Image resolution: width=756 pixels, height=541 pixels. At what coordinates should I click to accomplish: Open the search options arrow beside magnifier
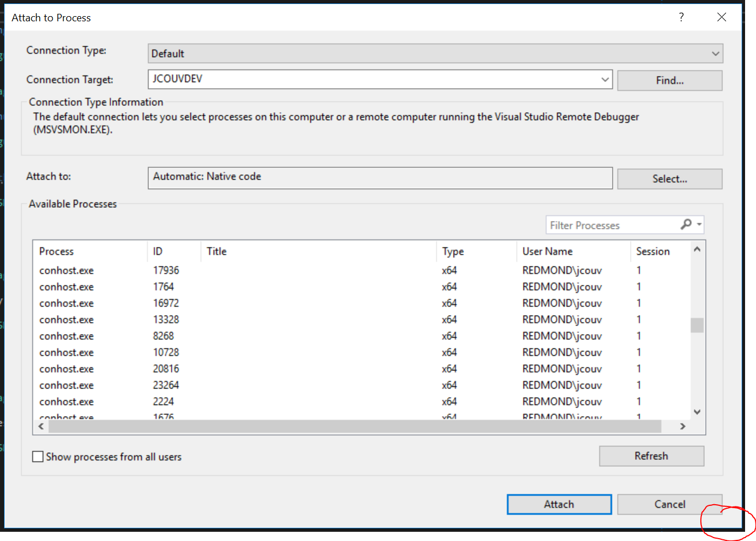pyautogui.click(x=700, y=225)
